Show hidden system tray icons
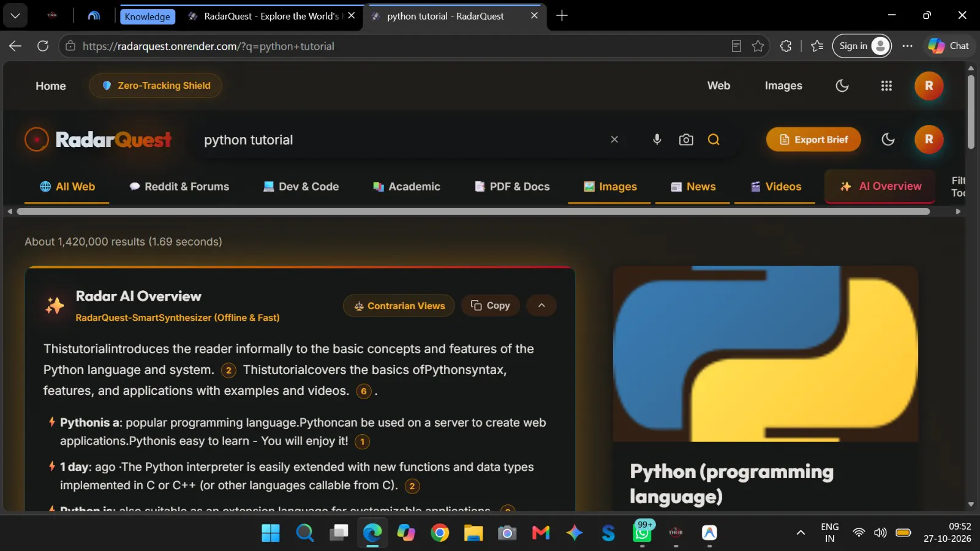 point(800,533)
